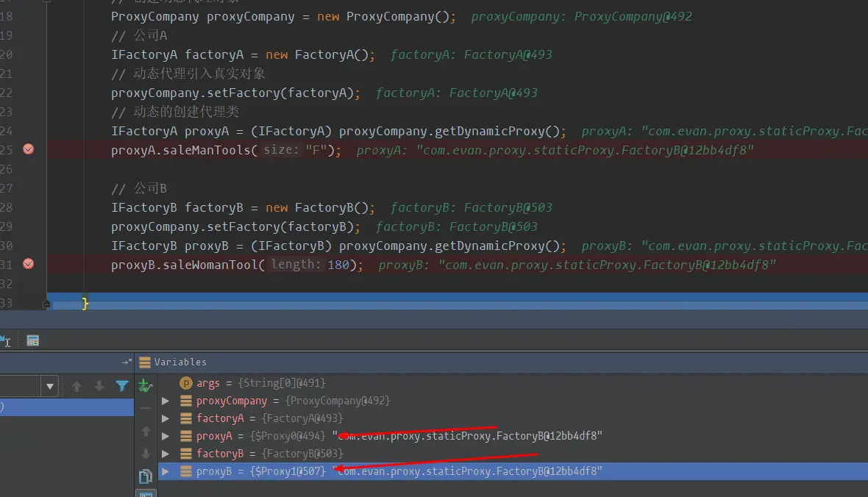This screenshot has width=868, height=497.
Task: Click the restore layout pin icon
Action: click(x=127, y=362)
